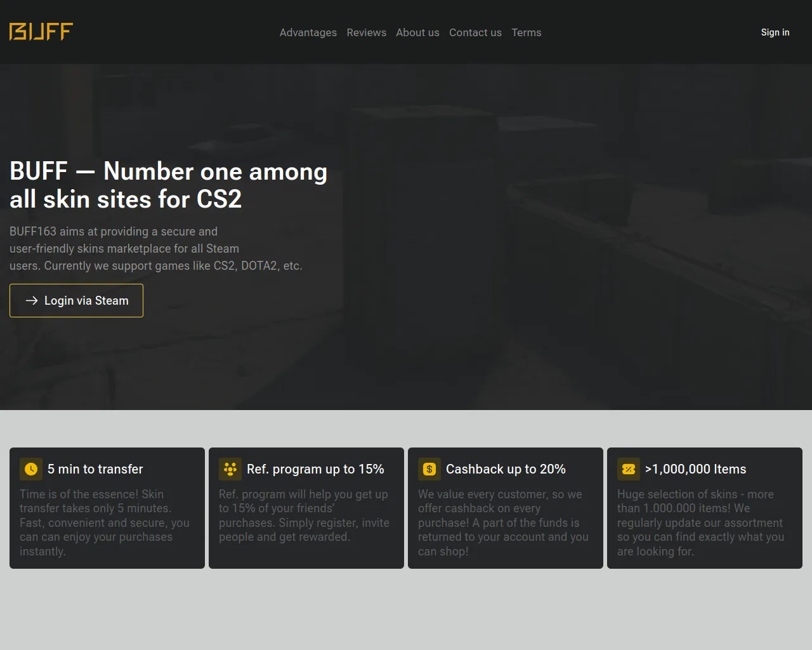Click the ticket icon beside 1,000,000 Items

point(629,469)
